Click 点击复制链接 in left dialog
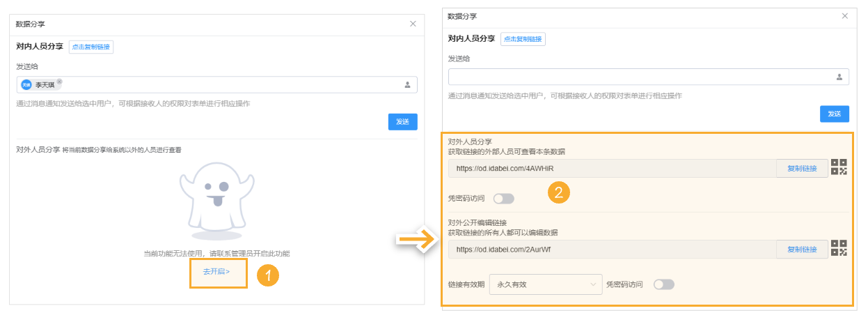This screenshot has width=868, height=336. pyautogui.click(x=91, y=47)
